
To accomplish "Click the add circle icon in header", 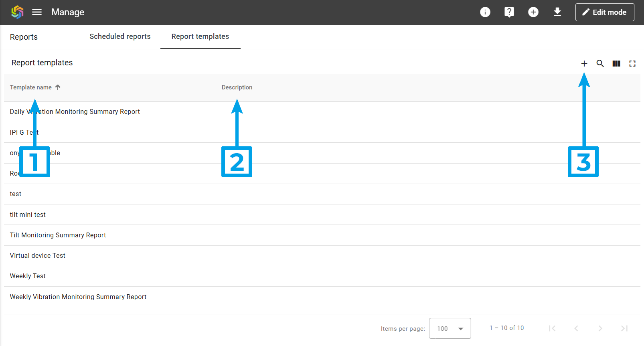I will (533, 12).
